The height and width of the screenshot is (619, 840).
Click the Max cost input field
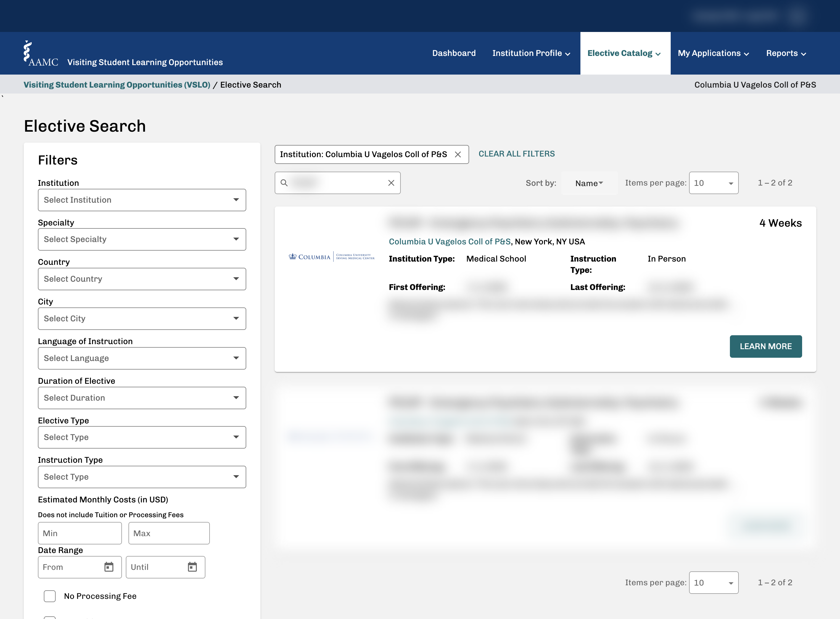(169, 533)
